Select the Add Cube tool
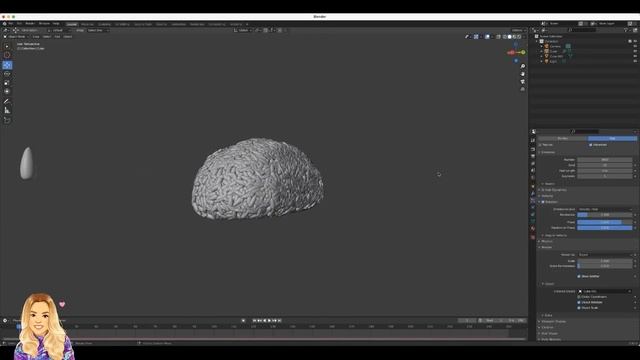The width and height of the screenshot is (640, 360). pyautogui.click(x=7, y=120)
